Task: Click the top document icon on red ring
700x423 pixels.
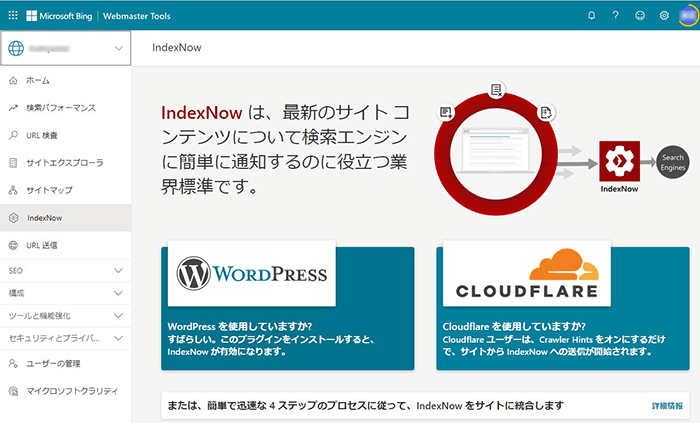Action: point(496,90)
